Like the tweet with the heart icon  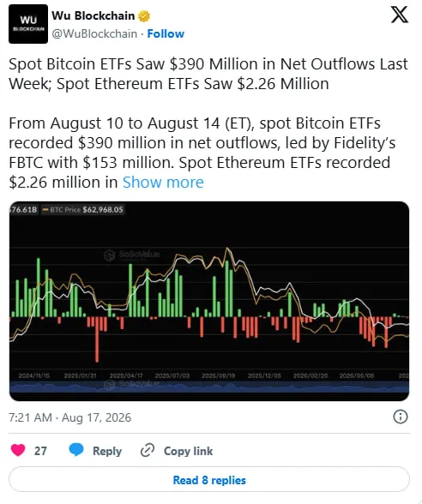(18, 450)
